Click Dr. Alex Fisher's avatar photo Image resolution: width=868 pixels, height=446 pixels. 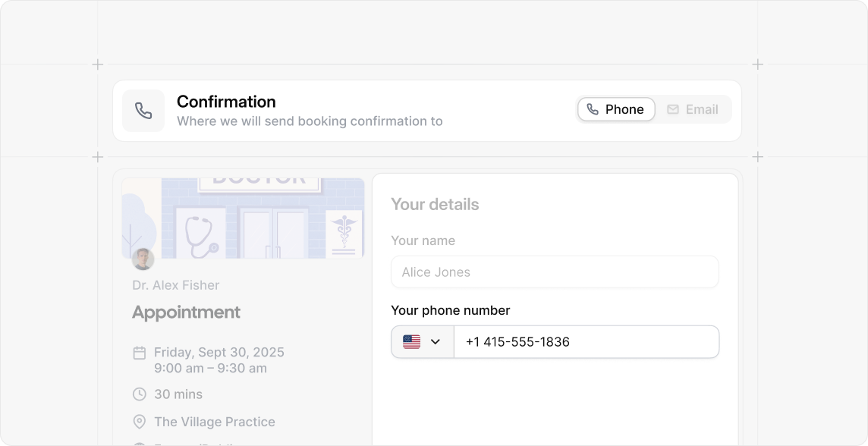coord(143,259)
